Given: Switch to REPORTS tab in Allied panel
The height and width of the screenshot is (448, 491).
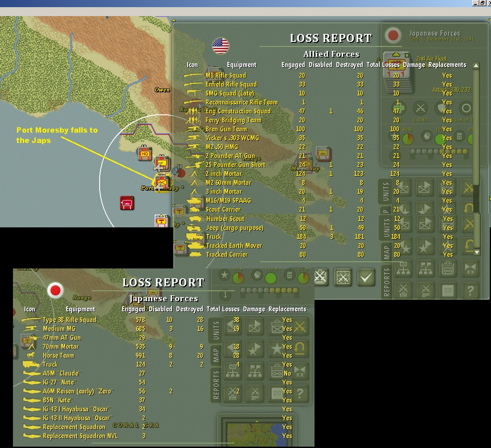Looking at the screenshot, I should point(387,282).
